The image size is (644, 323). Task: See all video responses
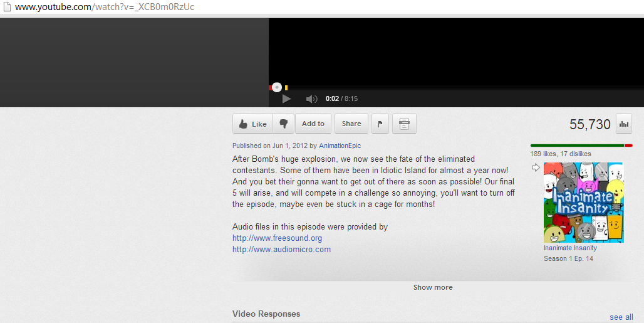pyautogui.click(x=621, y=317)
